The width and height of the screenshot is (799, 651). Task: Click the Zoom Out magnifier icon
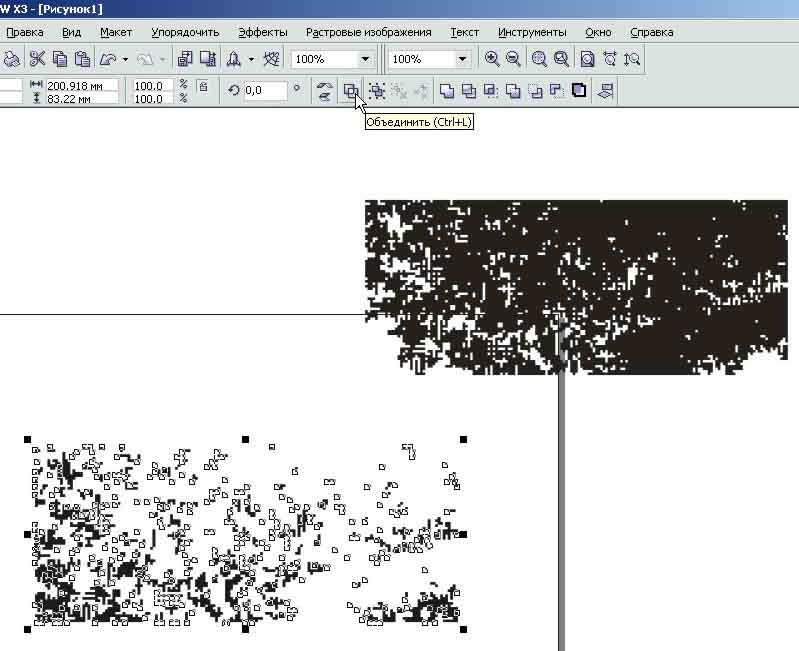[513, 60]
